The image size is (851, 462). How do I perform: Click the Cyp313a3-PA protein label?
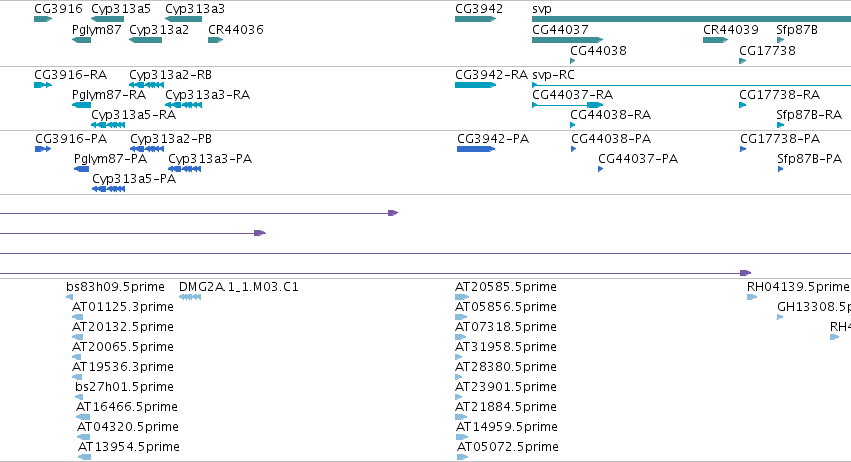pyautogui.click(x=210, y=159)
